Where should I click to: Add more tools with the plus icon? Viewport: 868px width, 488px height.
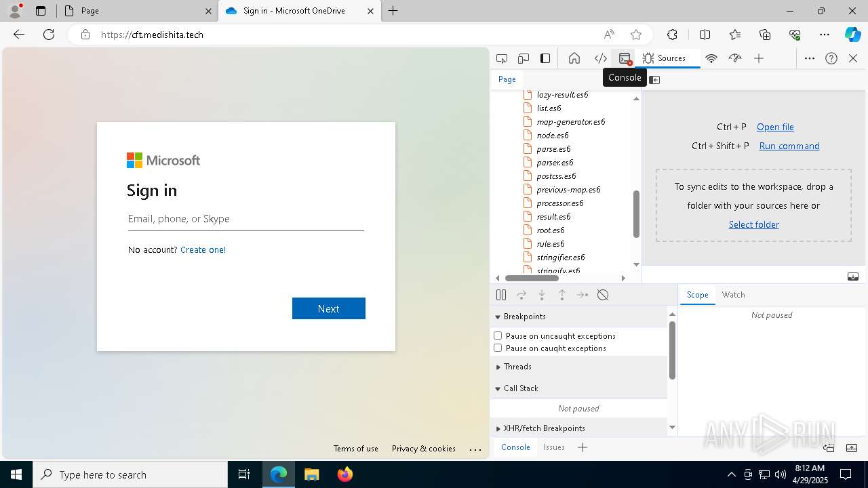click(x=759, y=58)
